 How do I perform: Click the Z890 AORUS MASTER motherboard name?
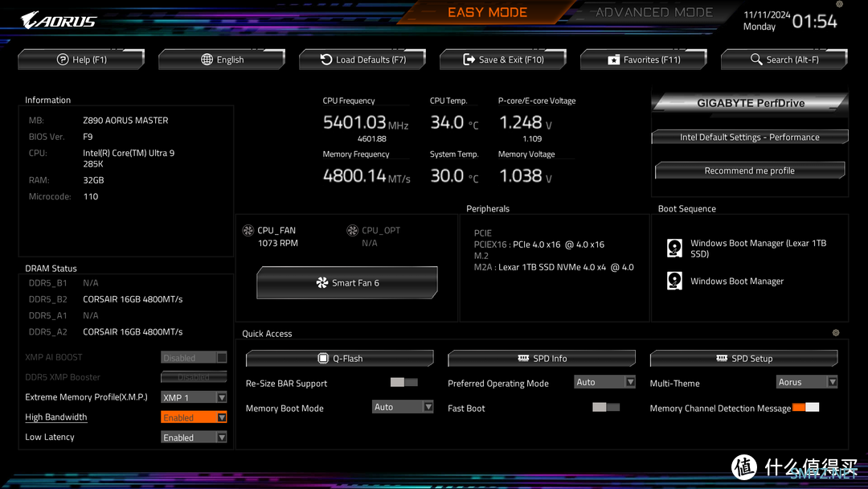pos(125,120)
